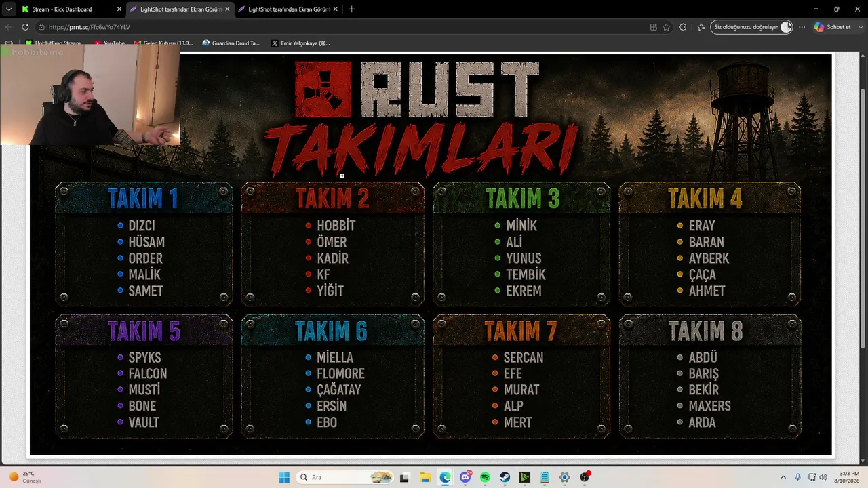Image resolution: width=868 pixels, height=488 pixels.
Task: Open Notepad from the taskbar
Action: coord(545,477)
